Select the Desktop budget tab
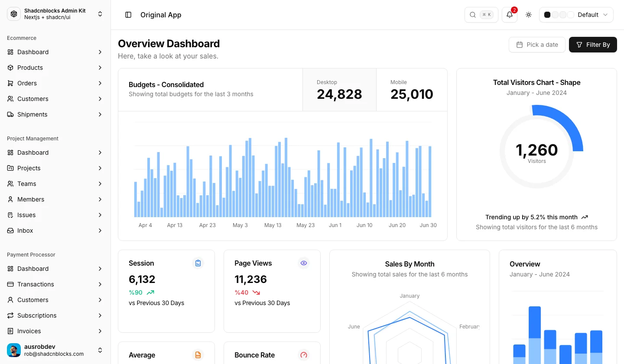Viewport: 624px width, 364px height. [x=339, y=90]
